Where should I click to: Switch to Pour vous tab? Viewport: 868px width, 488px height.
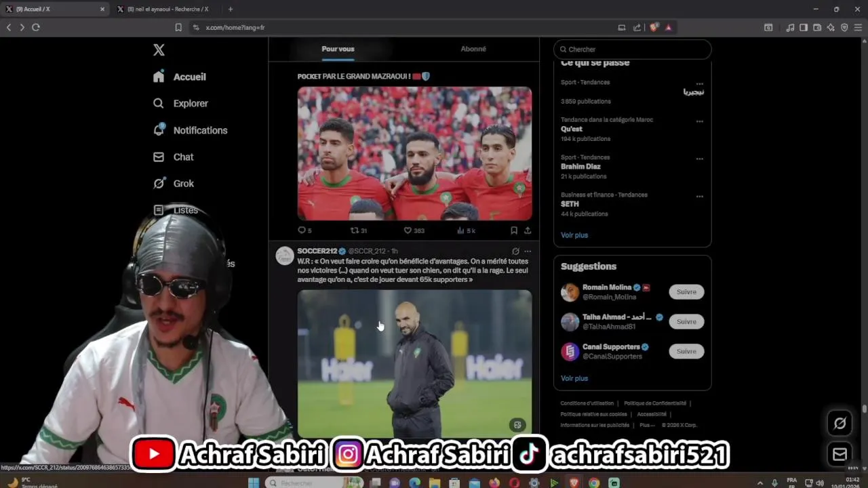(x=338, y=49)
